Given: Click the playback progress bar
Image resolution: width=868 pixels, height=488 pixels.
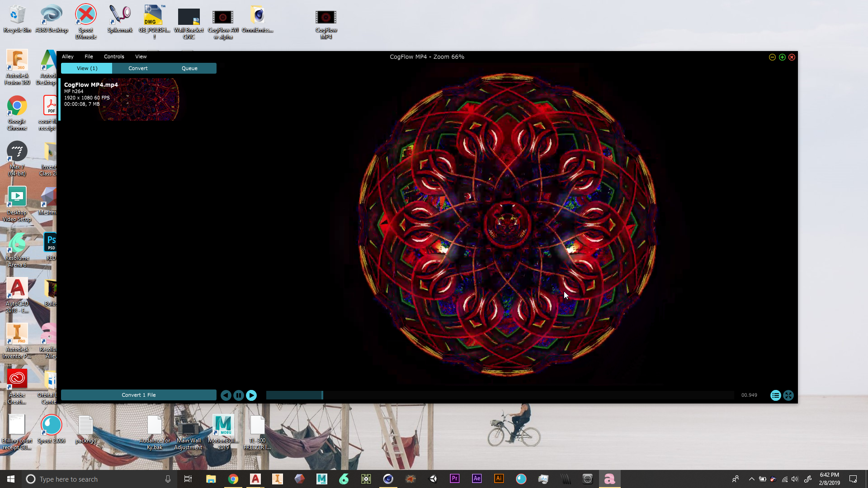Looking at the screenshot, I should click(497, 395).
